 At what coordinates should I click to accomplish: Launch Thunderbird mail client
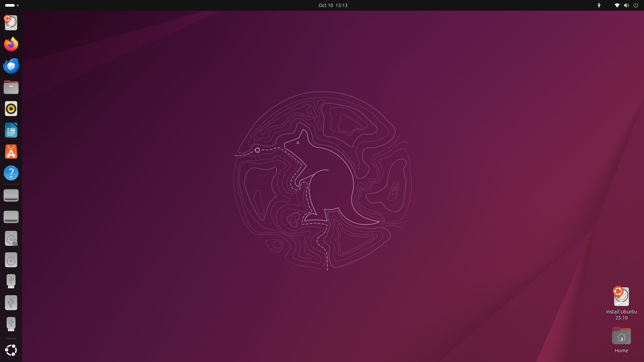11,66
